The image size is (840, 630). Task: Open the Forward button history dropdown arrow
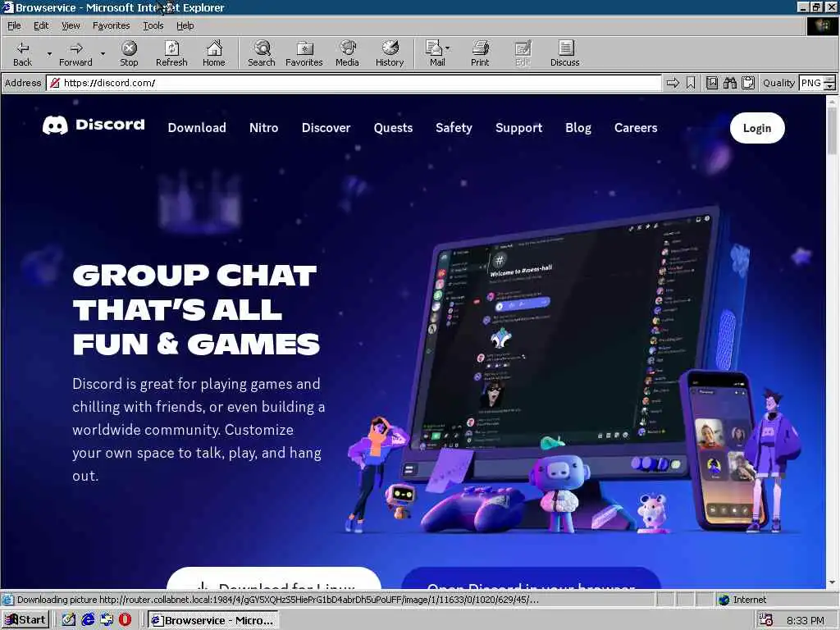pyautogui.click(x=103, y=53)
